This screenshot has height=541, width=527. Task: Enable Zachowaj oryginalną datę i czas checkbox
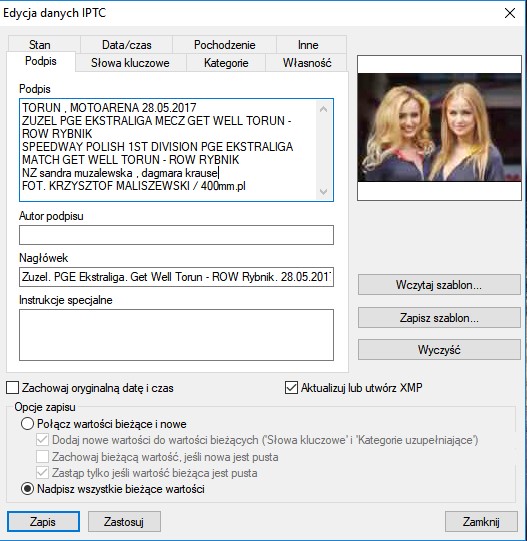12,388
